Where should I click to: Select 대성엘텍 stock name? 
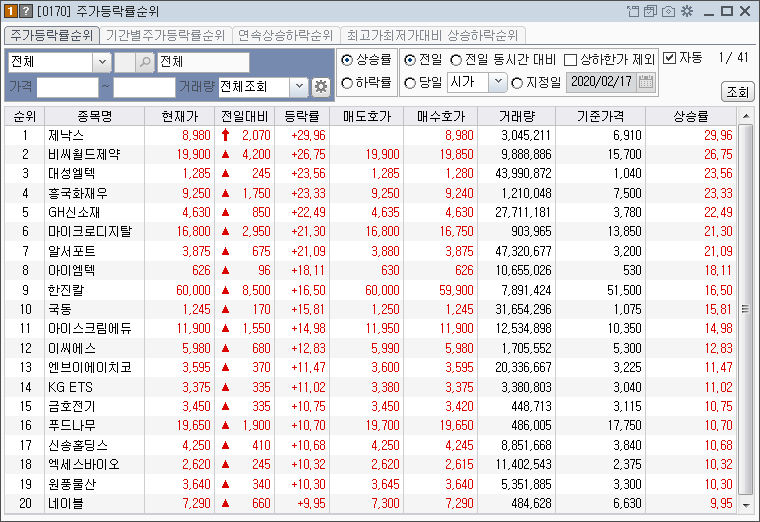(x=72, y=174)
